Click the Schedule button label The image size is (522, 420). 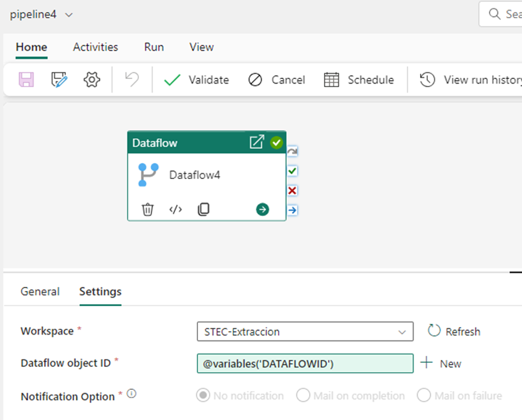[371, 80]
